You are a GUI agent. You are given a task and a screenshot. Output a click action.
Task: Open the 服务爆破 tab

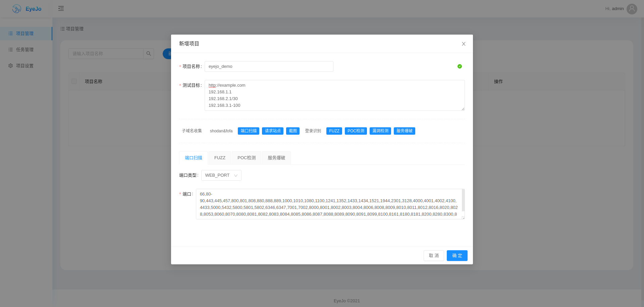[276, 158]
